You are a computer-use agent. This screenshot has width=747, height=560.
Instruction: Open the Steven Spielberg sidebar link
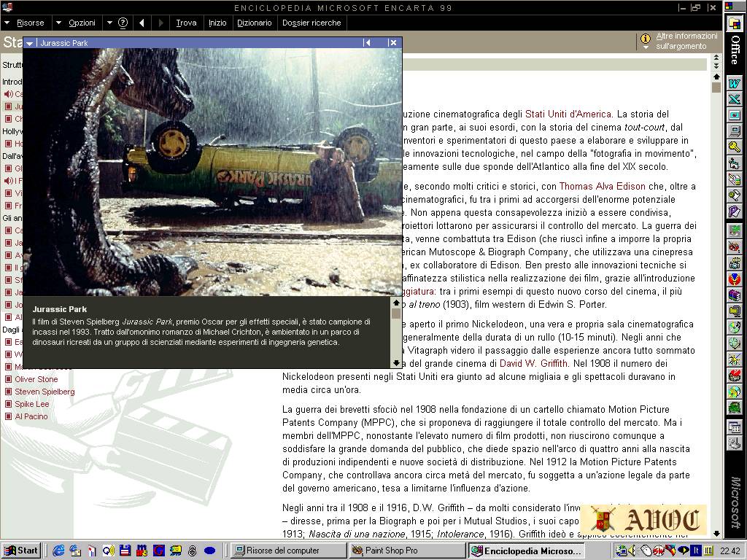(44, 392)
